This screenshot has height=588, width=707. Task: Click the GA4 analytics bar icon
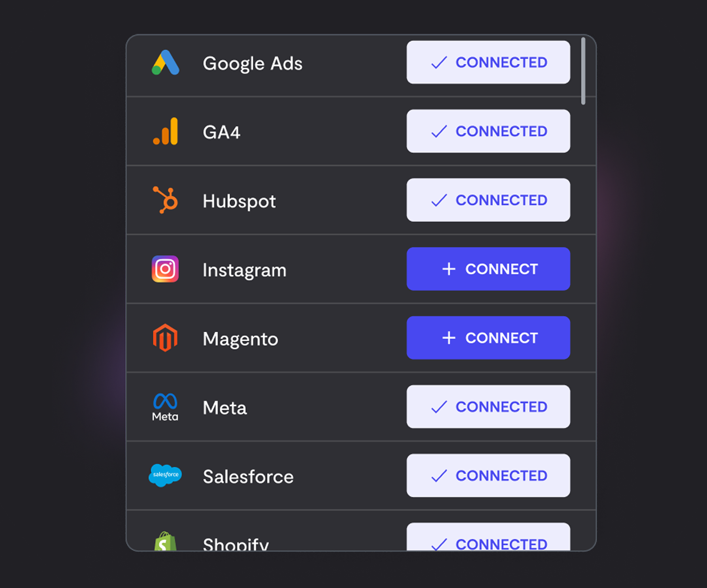165,131
